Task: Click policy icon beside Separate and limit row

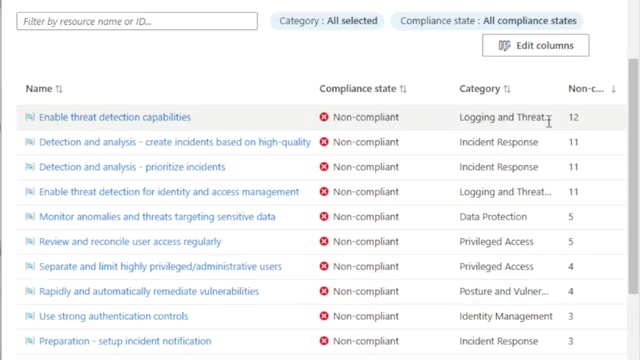Action: tap(30, 267)
